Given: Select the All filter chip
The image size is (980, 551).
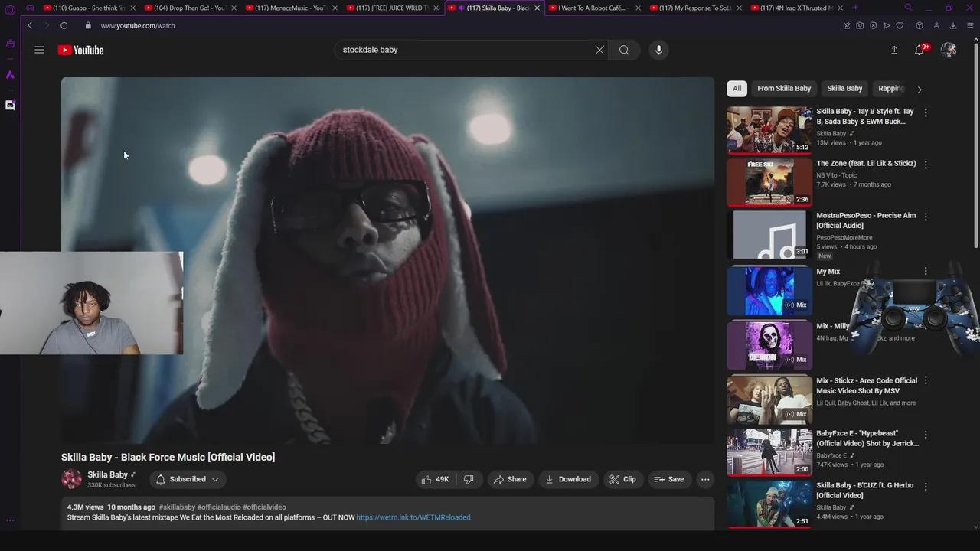Looking at the screenshot, I should 737,88.
